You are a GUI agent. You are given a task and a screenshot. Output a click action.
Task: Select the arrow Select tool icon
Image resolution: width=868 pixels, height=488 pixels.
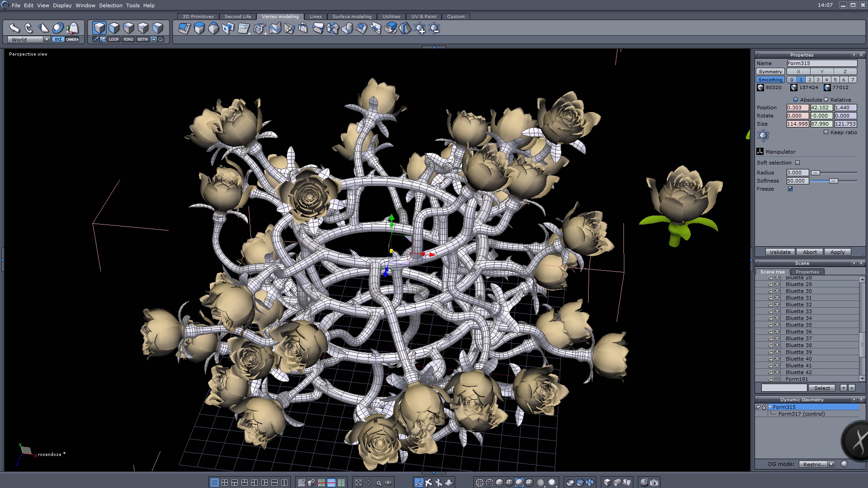tap(14, 28)
